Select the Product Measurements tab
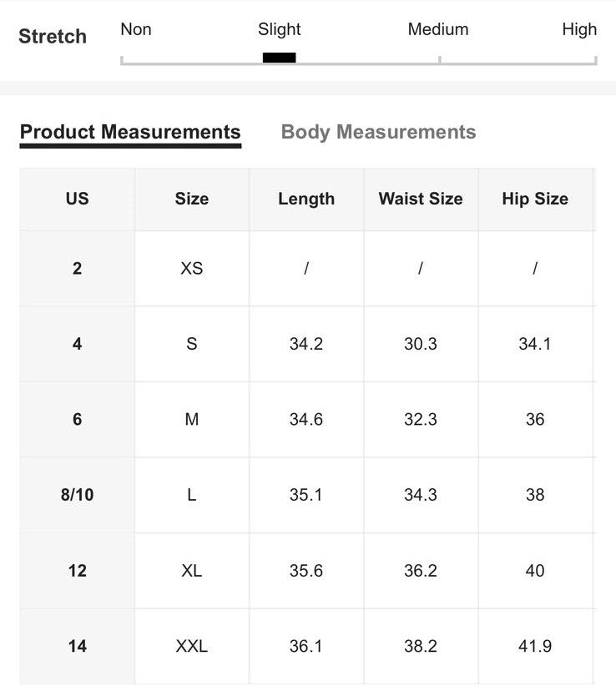The height and width of the screenshot is (691, 616). (x=130, y=132)
